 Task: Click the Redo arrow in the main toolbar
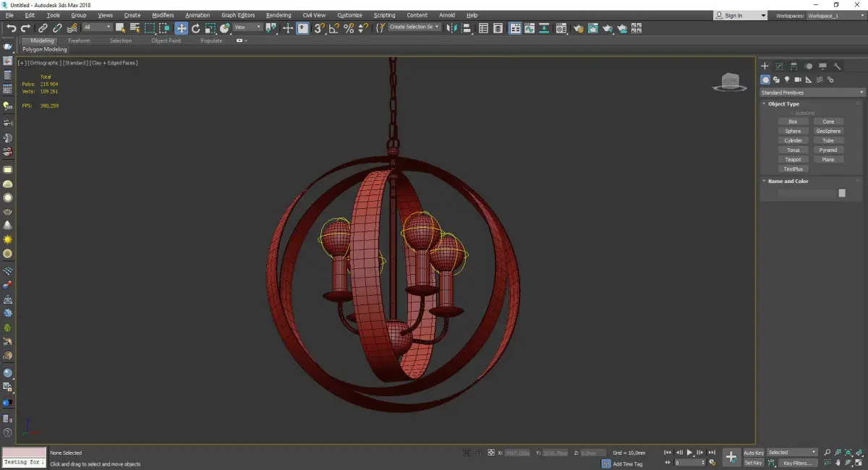click(x=26, y=28)
